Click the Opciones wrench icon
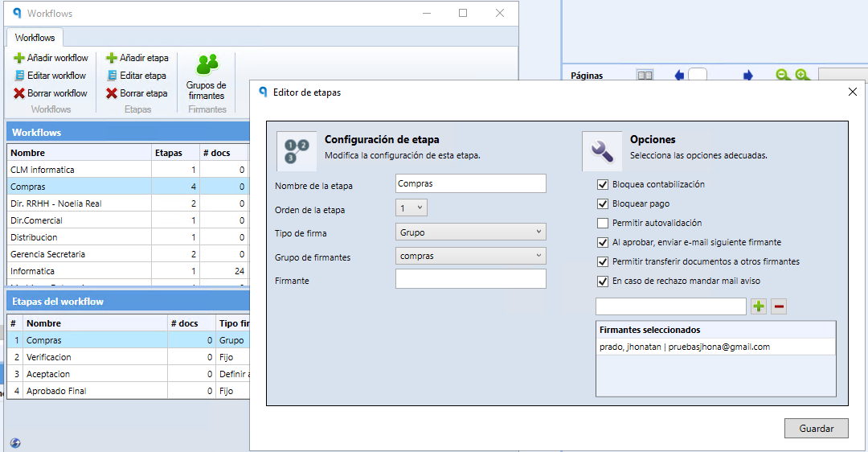 pos(602,151)
